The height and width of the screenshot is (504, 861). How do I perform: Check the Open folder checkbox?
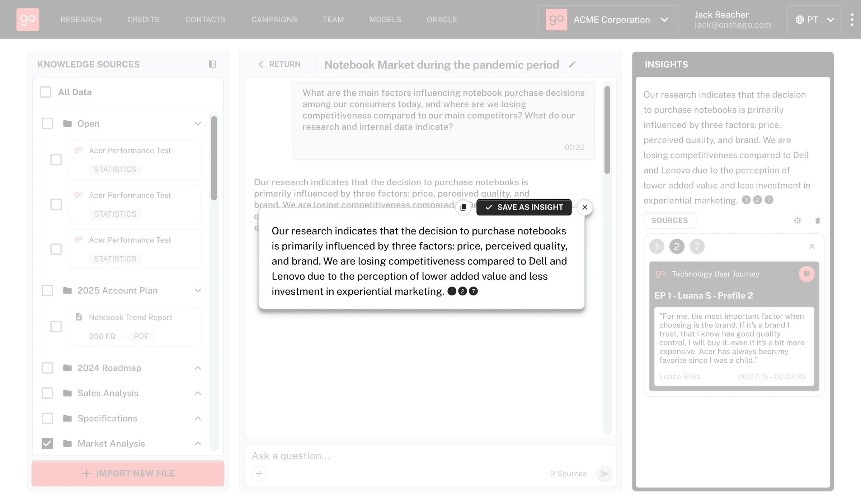coord(47,124)
